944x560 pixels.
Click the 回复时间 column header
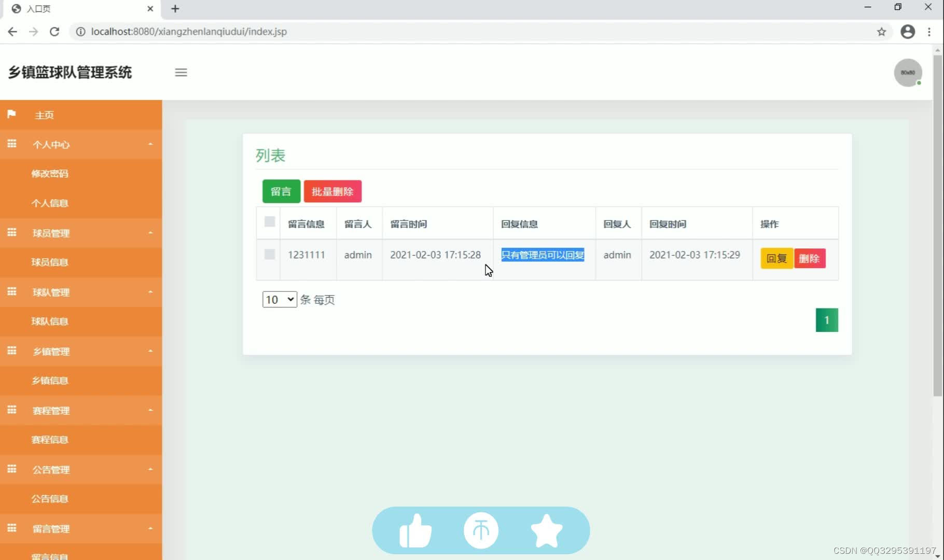click(x=668, y=224)
